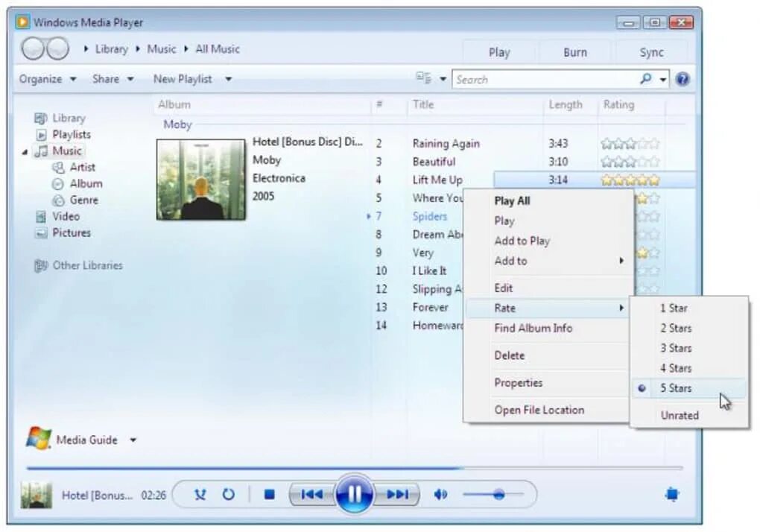Image resolution: width=760 pixels, height=532 pixels.
Task: Switch to Now Playing mode icon
Action: coord(672,494)
